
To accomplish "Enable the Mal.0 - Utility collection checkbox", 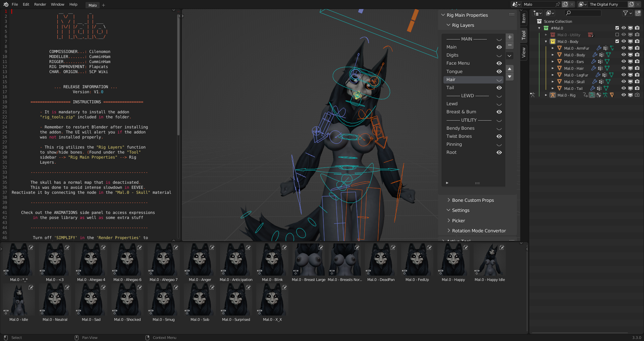I will click(617, 35).
